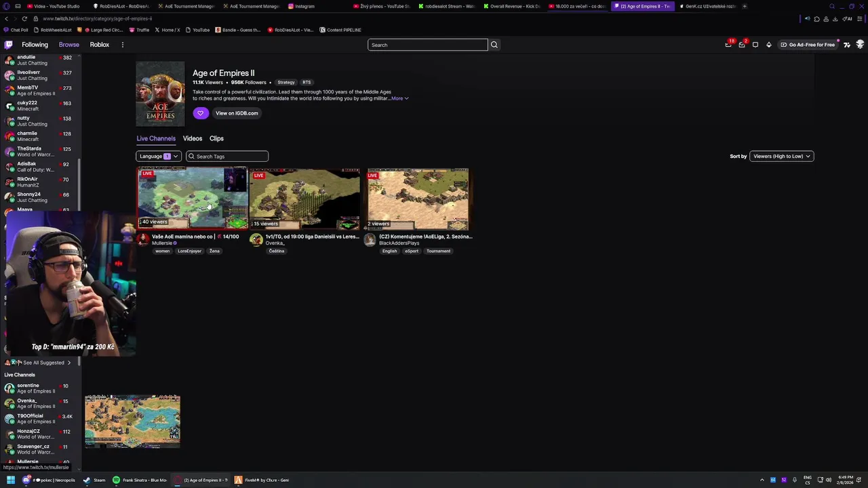Open andullie channel in sidebar

point(40,60)
